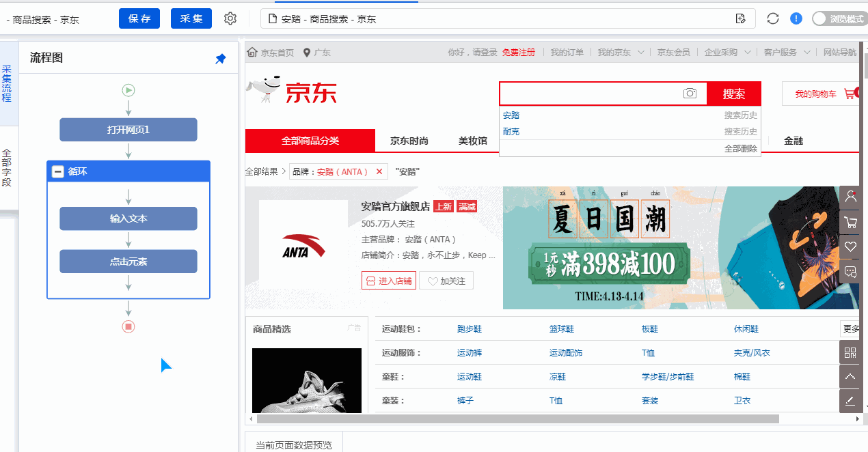Click the blue info alert icon
The width and height of the screenshot is (868, 452).
click(796, 18)
